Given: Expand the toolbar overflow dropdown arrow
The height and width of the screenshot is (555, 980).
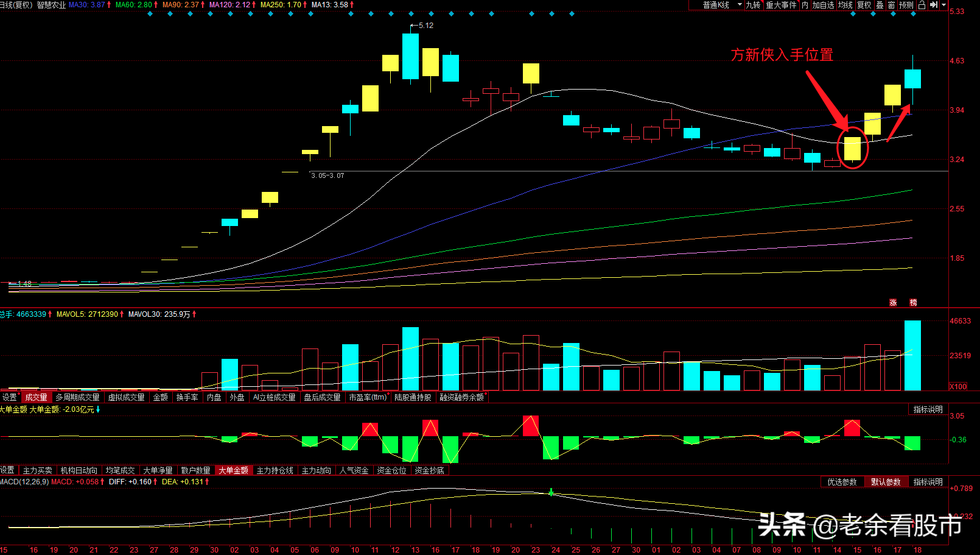Looking at the screenshot, I should pyautogui.click(x=944, y=5).
